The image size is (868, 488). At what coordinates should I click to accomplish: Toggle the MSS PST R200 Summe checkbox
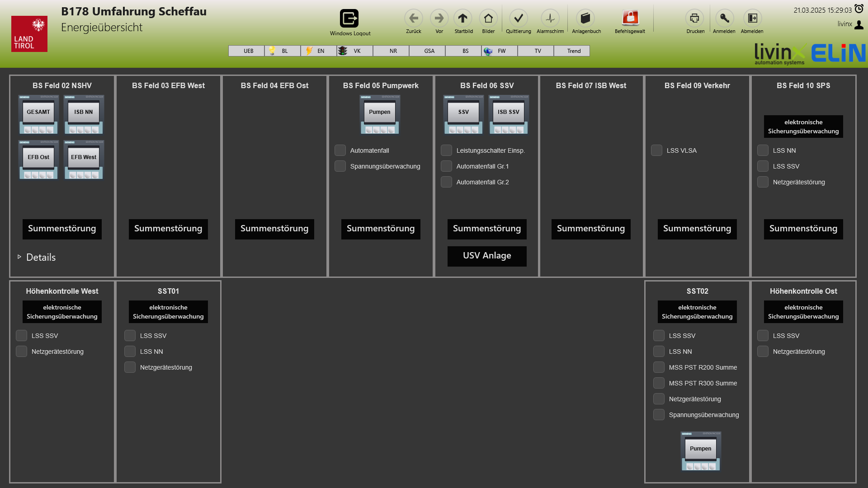click(659, 367)
